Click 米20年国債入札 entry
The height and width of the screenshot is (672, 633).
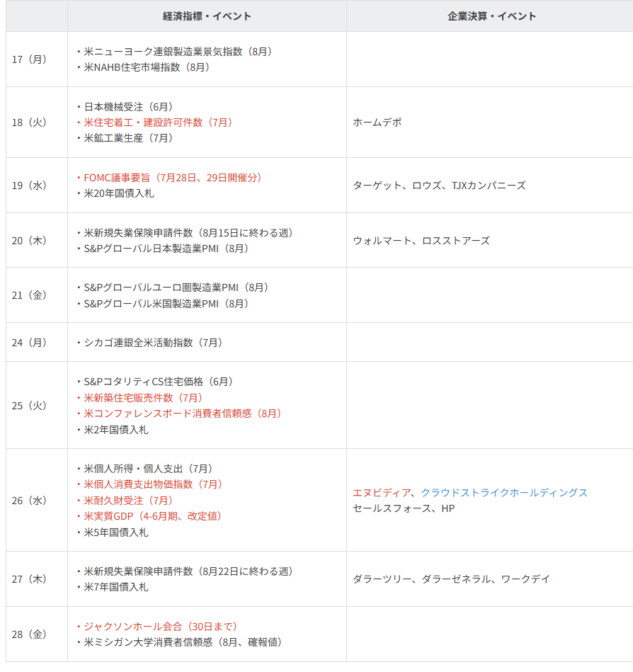pos(115,193)
